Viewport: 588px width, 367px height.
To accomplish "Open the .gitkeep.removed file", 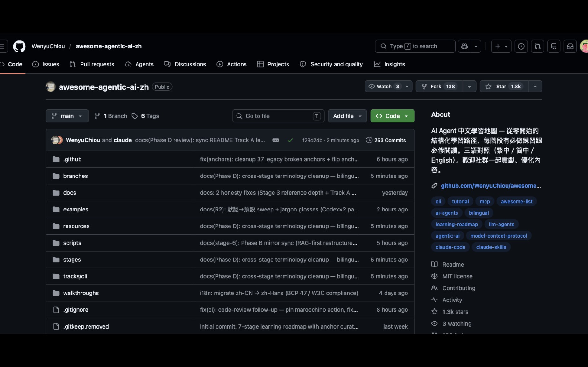I will 86,327.
